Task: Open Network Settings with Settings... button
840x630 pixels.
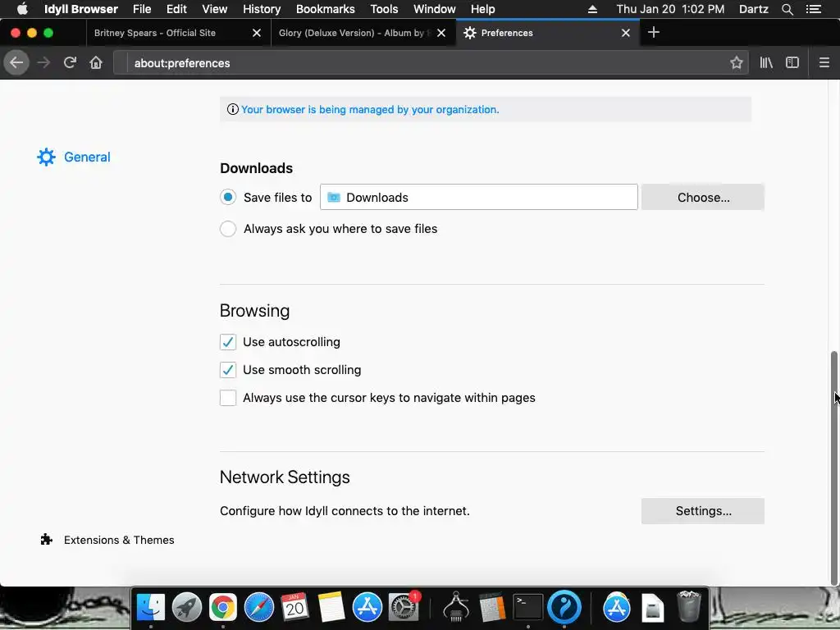Action: [703, 511]
